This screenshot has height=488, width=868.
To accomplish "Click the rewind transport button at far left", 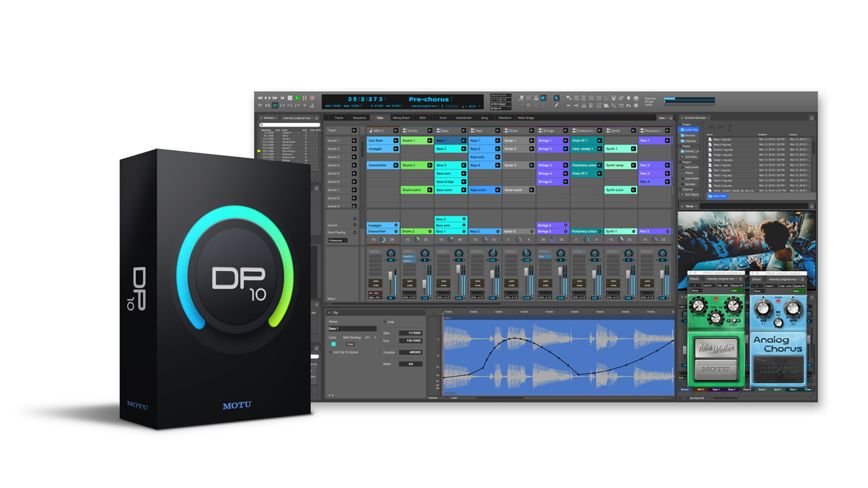I will (x=260, y=98).
